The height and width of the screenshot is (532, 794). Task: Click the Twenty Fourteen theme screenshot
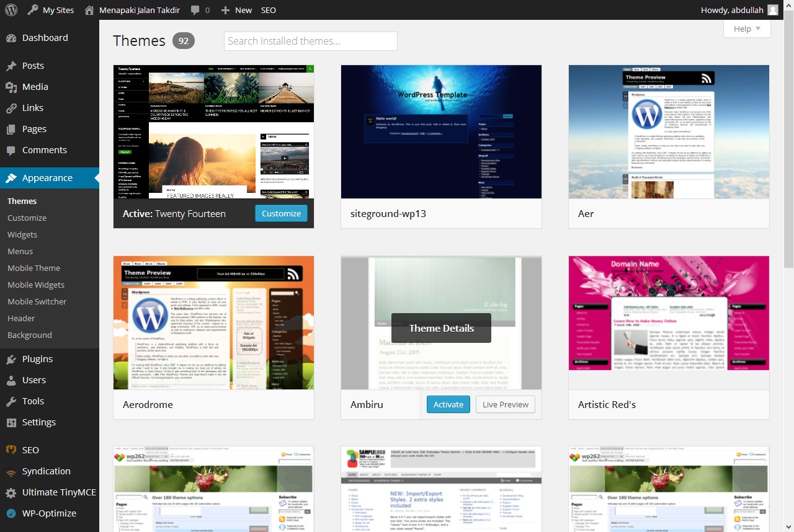(213, 131)
